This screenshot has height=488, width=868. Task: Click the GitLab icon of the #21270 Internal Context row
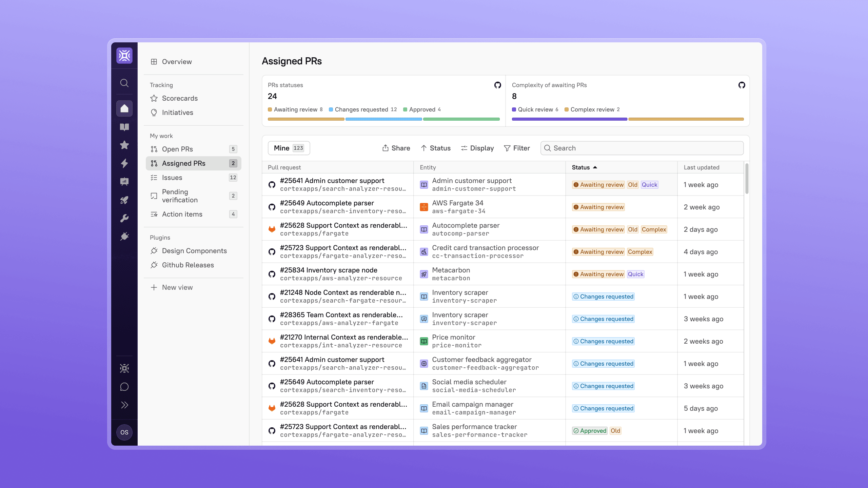(x=272, y=341)
